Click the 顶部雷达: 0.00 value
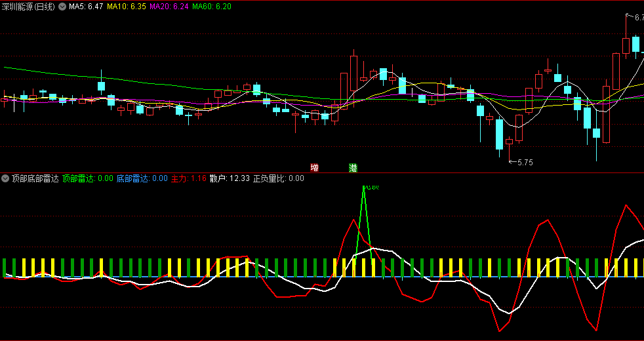This screenshot has height=341, width=644. (88, 178)
